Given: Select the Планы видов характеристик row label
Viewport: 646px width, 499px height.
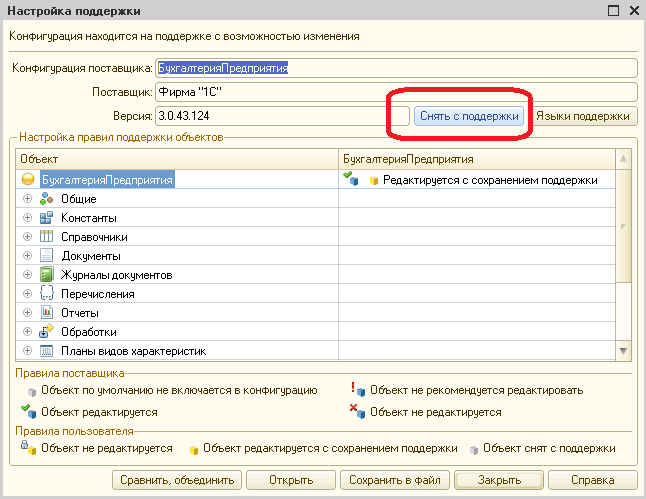Looking at the screenshot, I should tap(133, 351).
